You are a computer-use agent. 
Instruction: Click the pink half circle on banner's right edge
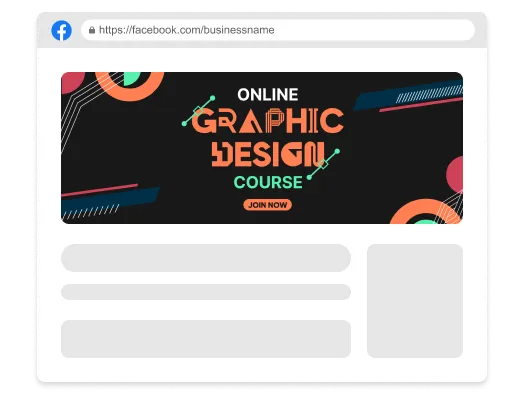tap(455, 174)
